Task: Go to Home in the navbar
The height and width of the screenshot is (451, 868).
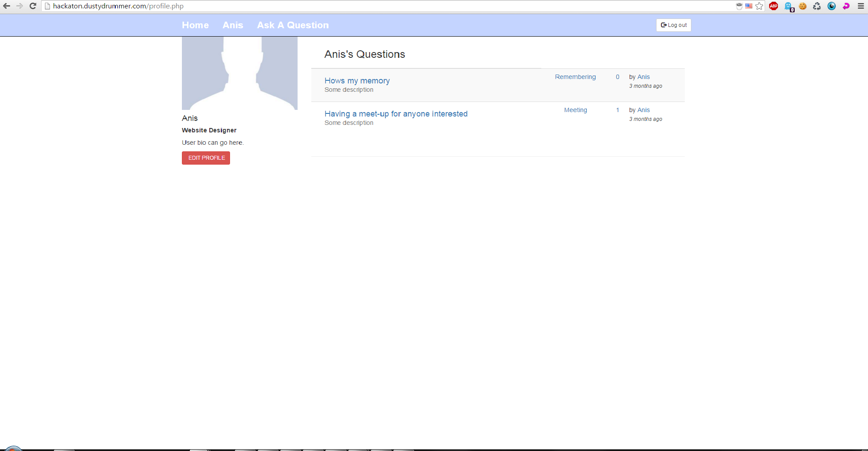Action: point(195,25)
